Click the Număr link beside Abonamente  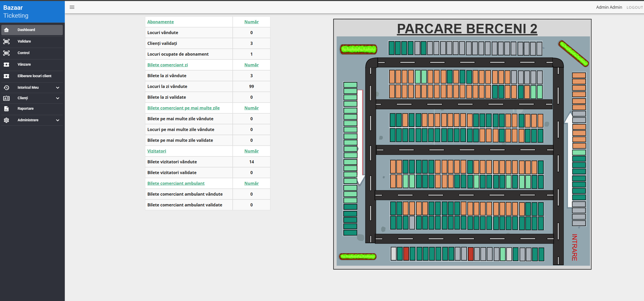pyautogui.click(x=251, y=22)
